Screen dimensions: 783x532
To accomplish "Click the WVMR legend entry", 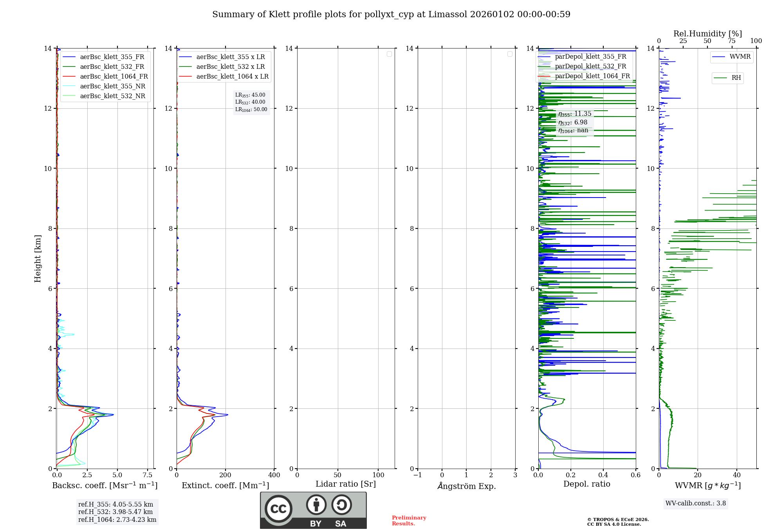I will tap(740, 57).
